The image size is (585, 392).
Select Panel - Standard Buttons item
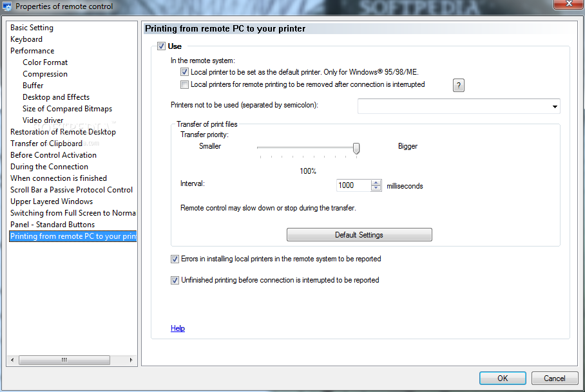(53, 224)
